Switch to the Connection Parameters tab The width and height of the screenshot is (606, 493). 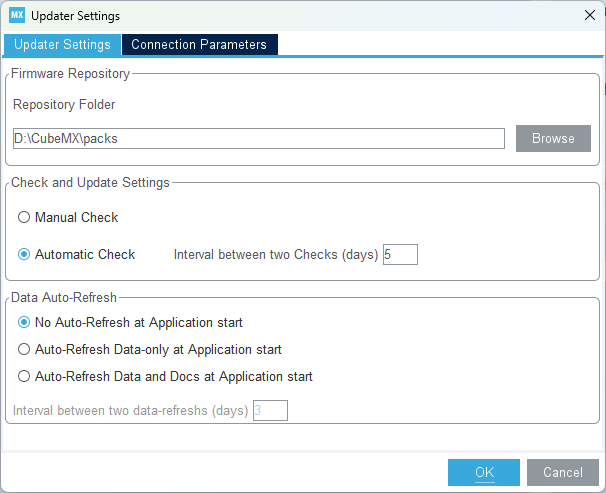[199, 45]
